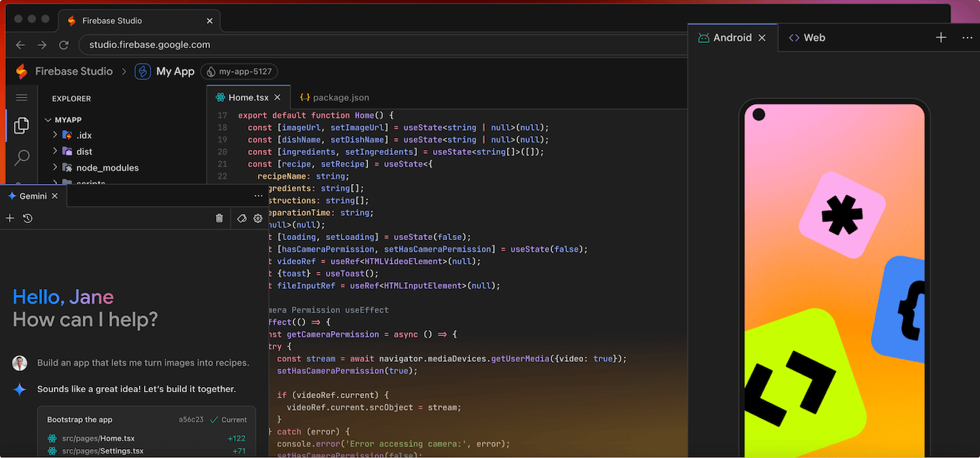Go forward in the browser
The image size is (980, 458).
pos(42,44)
